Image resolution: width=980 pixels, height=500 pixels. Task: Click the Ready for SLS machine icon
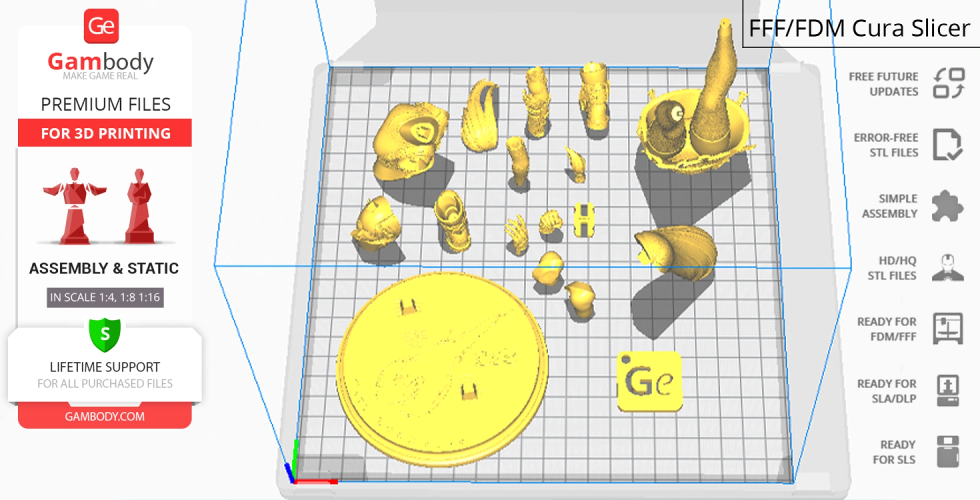coord(947,451)
